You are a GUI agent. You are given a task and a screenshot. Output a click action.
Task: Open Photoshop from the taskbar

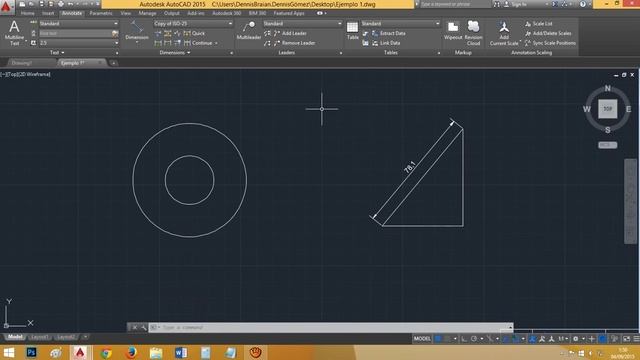click(31, 353)
